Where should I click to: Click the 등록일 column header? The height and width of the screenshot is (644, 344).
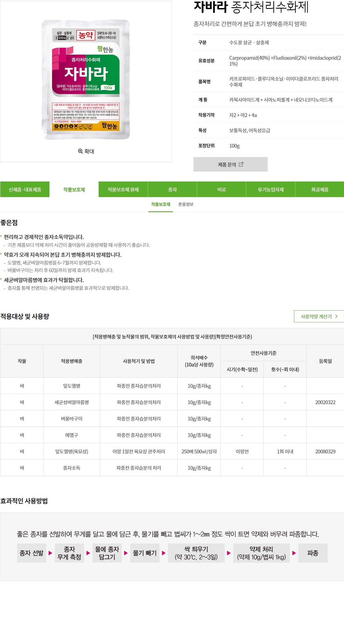[x=325, y=361]
